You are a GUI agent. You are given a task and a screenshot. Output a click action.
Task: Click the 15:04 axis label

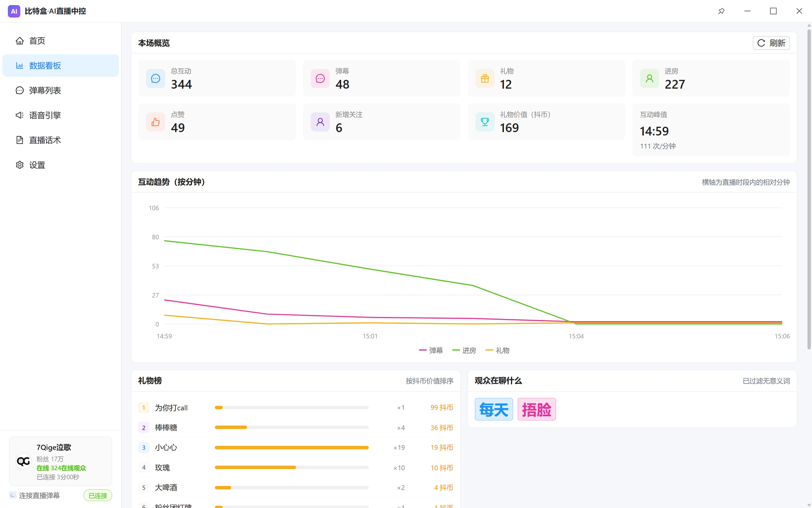click(x=576, y=336)
